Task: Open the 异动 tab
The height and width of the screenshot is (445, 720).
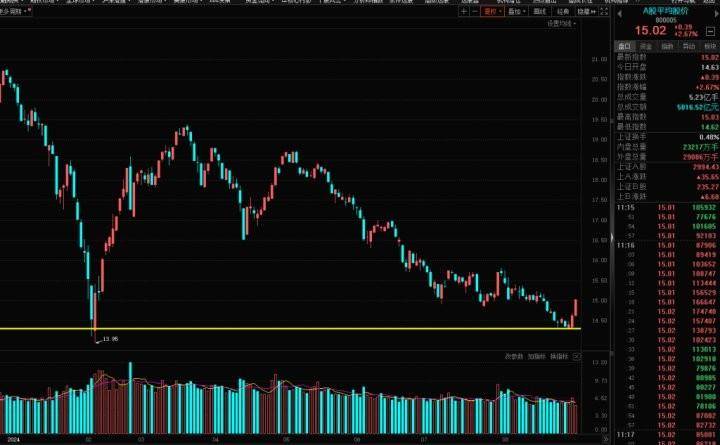Action: coord(689,46)
